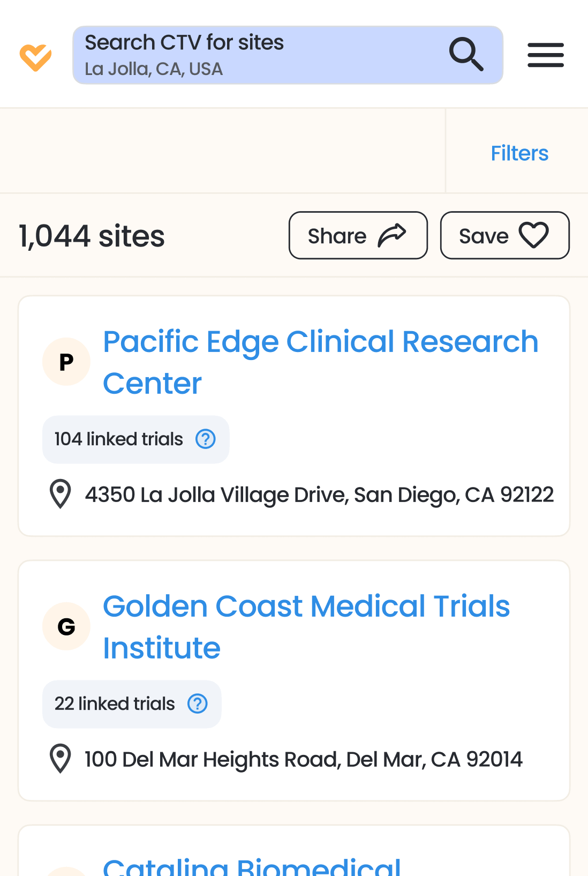Click the 100 Del Mar Heights Road address

point(304,759)
